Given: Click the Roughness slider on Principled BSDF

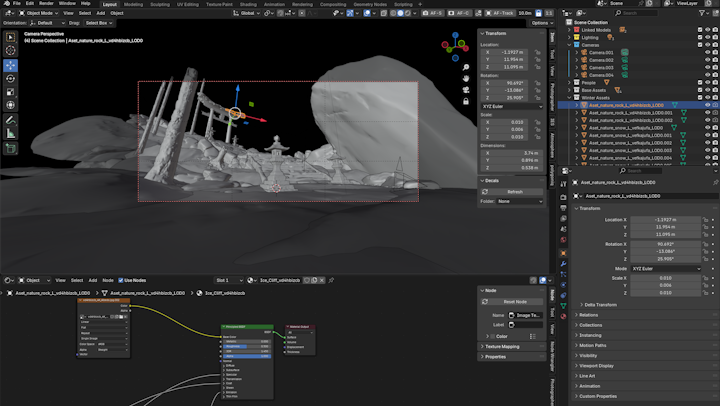Looking at the screenshot, I should tap(247, 346).
